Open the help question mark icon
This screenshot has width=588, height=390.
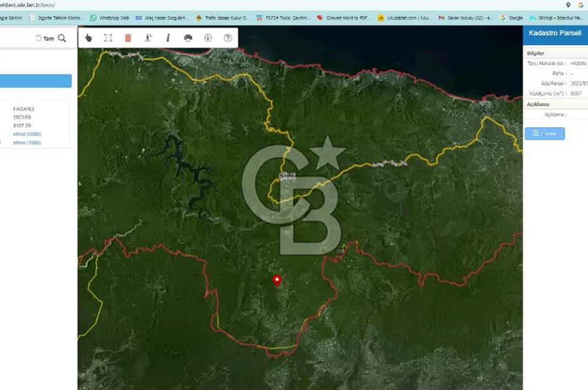click(228, 38)
